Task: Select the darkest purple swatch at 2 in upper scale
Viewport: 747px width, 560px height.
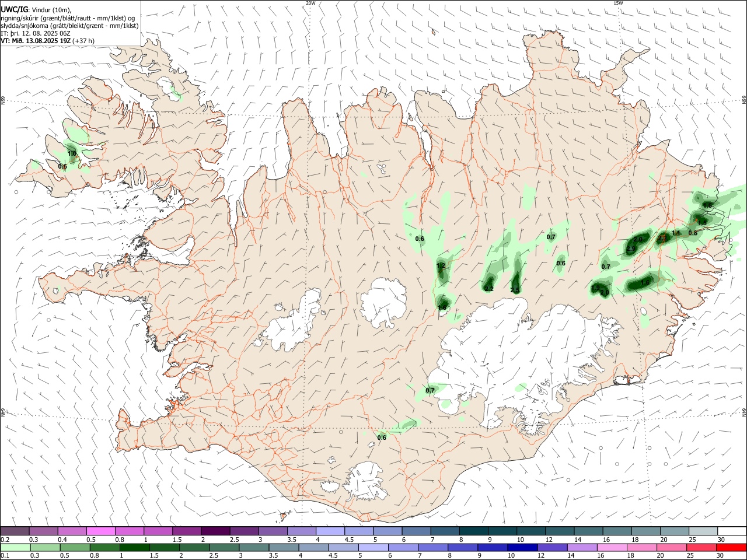Action: click(x=215, y=531)
